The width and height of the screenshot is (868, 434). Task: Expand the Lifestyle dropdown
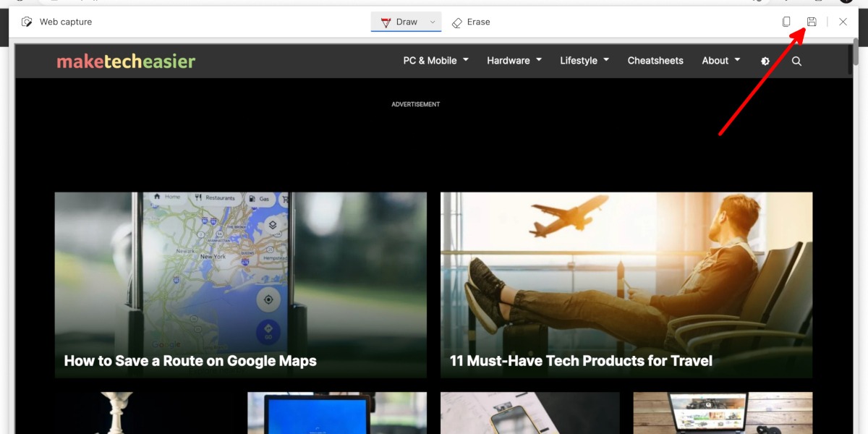584,61
